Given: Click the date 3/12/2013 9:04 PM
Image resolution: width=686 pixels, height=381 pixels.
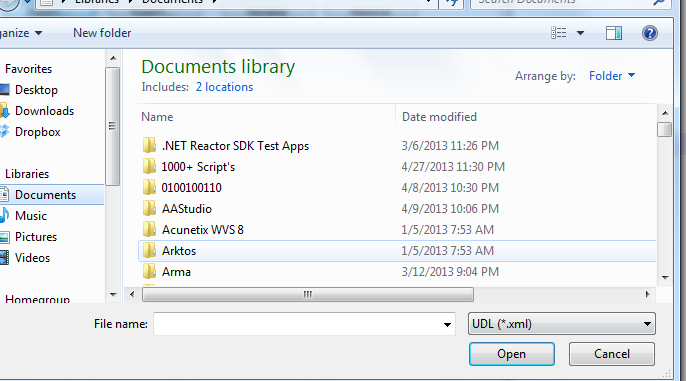Looking at the screenshot, I should pyautogui.click(x=450, y=272).
